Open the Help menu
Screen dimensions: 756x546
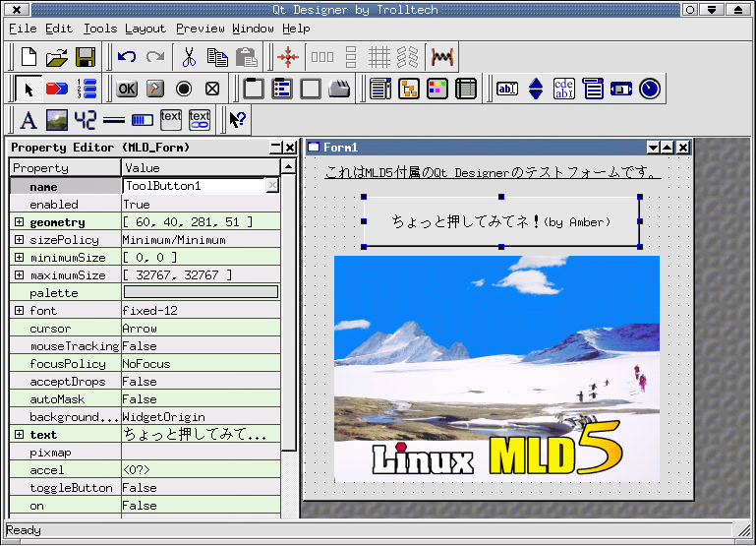(296, 29)
